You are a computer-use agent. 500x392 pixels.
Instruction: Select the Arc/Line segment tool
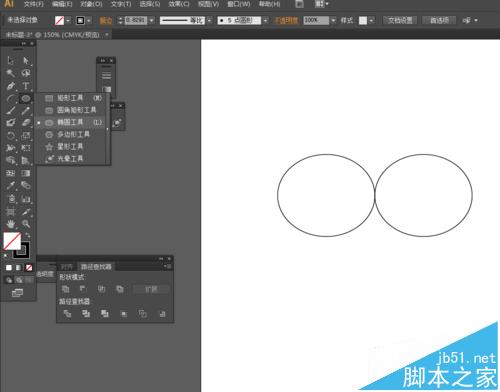[11, 98]
